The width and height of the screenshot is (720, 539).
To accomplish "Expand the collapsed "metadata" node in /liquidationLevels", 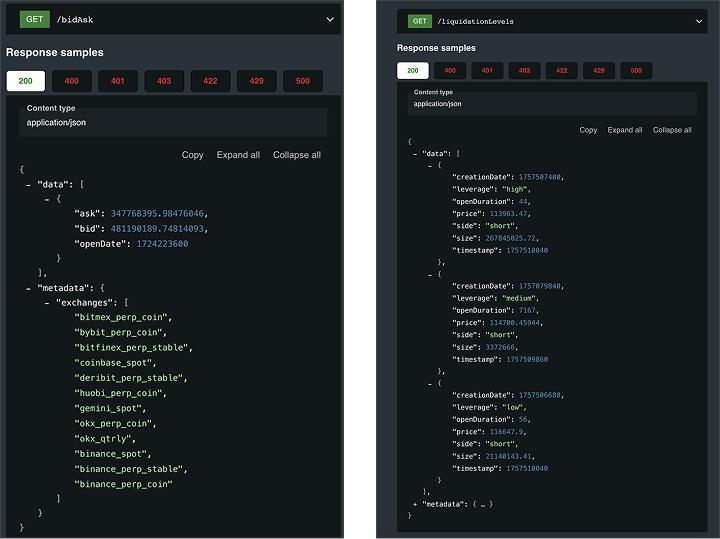I will point(415,503).
